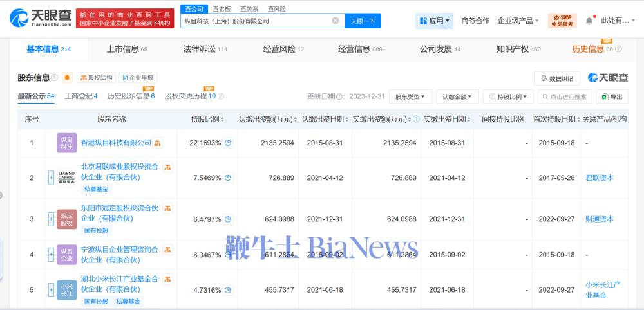This screenshot has height=310, width=644.
Task: Switch to 上市信息 tab
Action: click(x=127, y=50)
